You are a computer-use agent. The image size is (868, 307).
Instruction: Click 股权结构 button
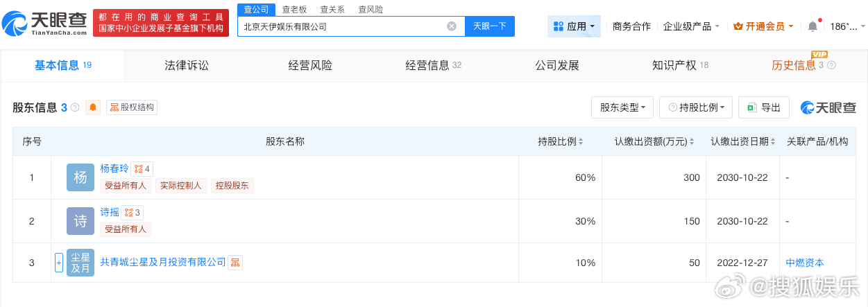pyautogui.click(x=132, y=107)
